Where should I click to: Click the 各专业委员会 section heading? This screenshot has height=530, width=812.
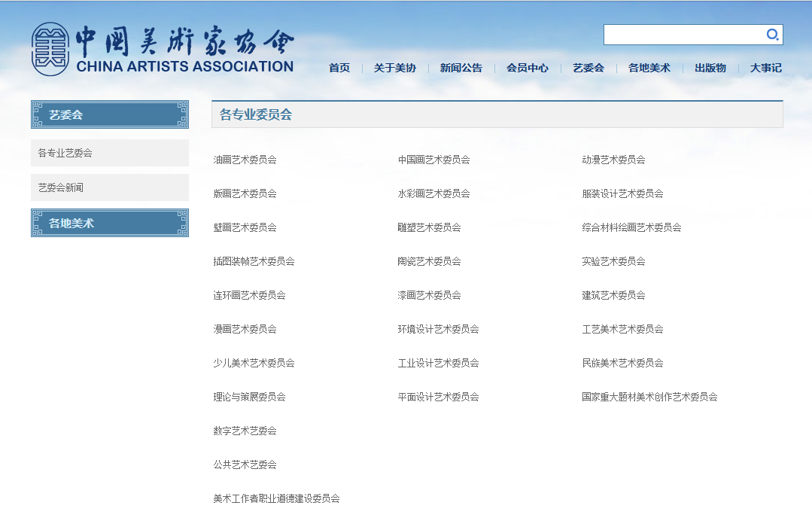point(256,114)
